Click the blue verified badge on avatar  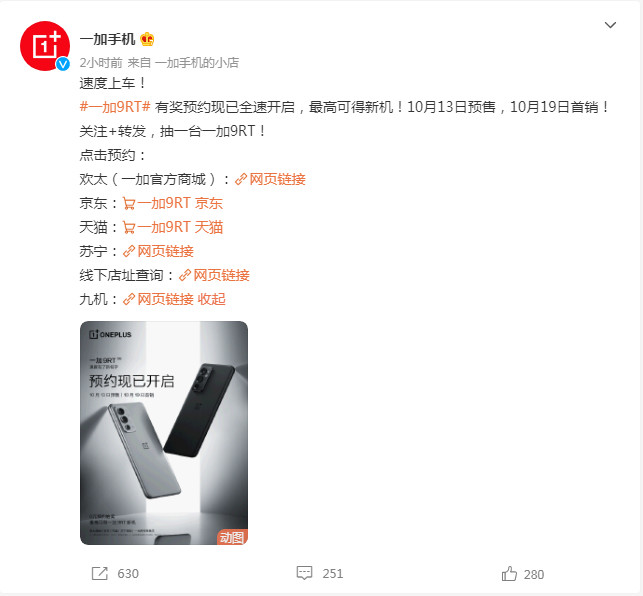[x=63, y=64]
